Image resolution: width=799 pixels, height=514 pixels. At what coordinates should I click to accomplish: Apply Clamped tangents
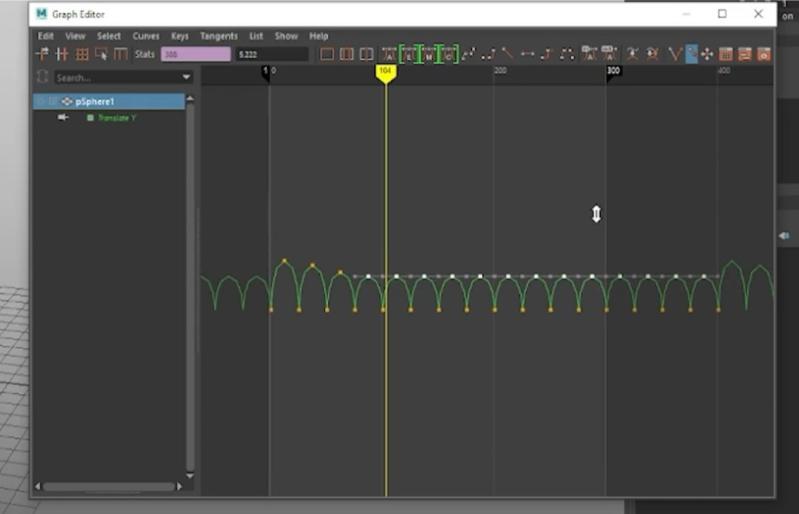488,54
